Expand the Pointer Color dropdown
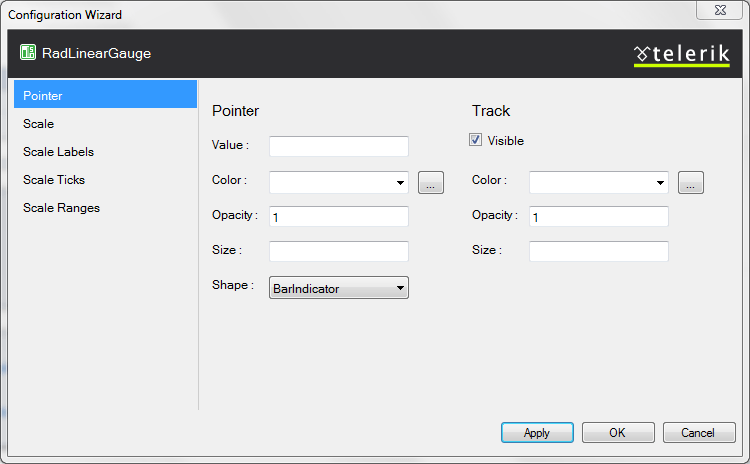The width and height of the screenshot is (750, 464). [339, 182]
